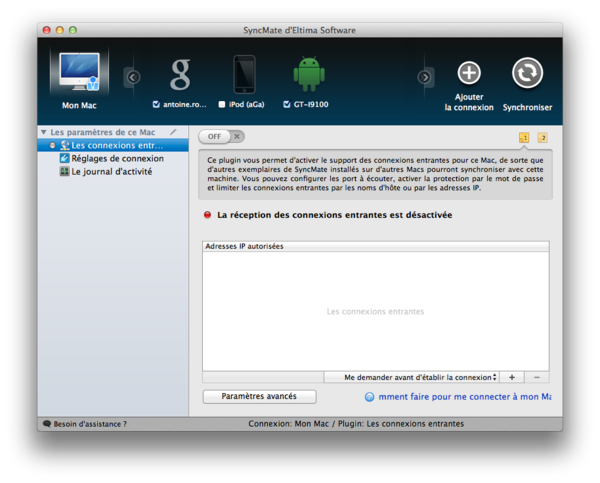Click the Ajouter la connexion plus icon
This screenshot has width=600, height=483.
point(469,73)
